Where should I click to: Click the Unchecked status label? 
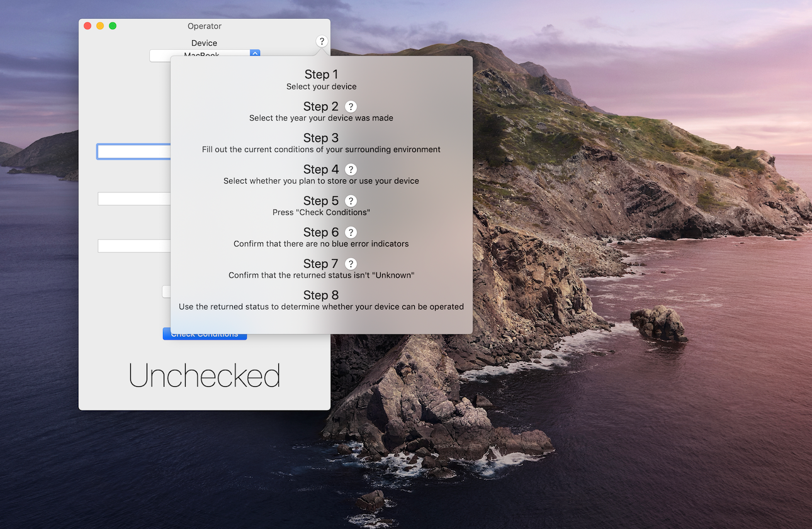tap(204, 376)
